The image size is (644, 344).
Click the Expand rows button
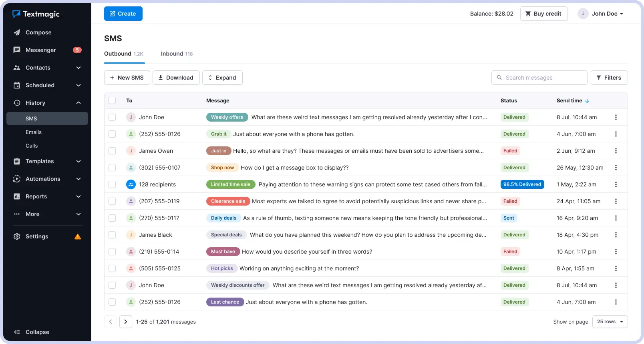[x=222, y=78]
